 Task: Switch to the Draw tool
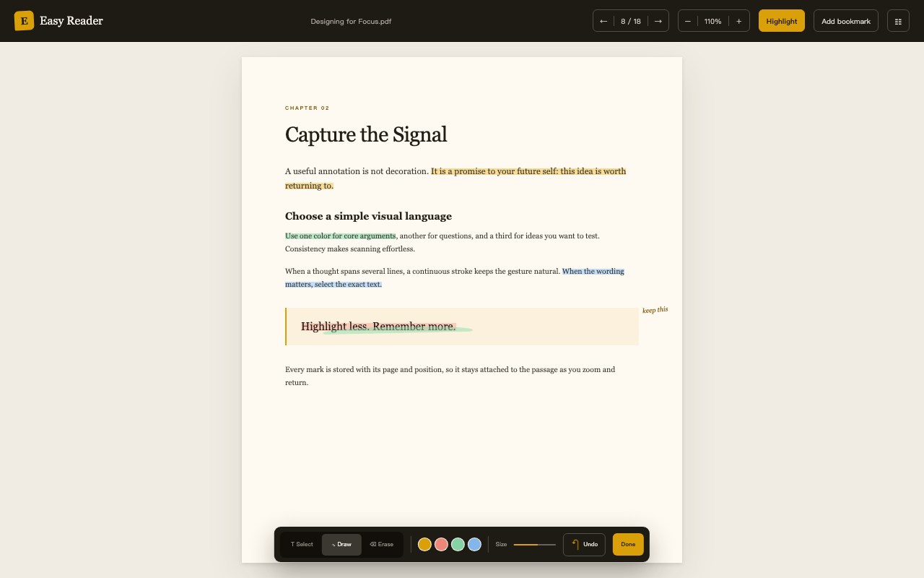click(x=341, y=544)
